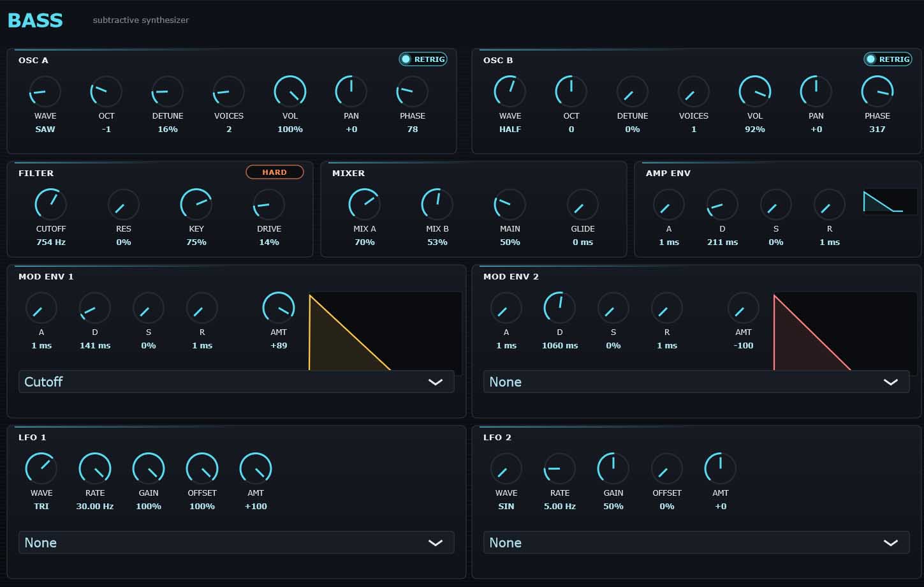Toggle the HARD filter mode button
The width and height of the screenshot is (924, 587).
coord(275,172)
